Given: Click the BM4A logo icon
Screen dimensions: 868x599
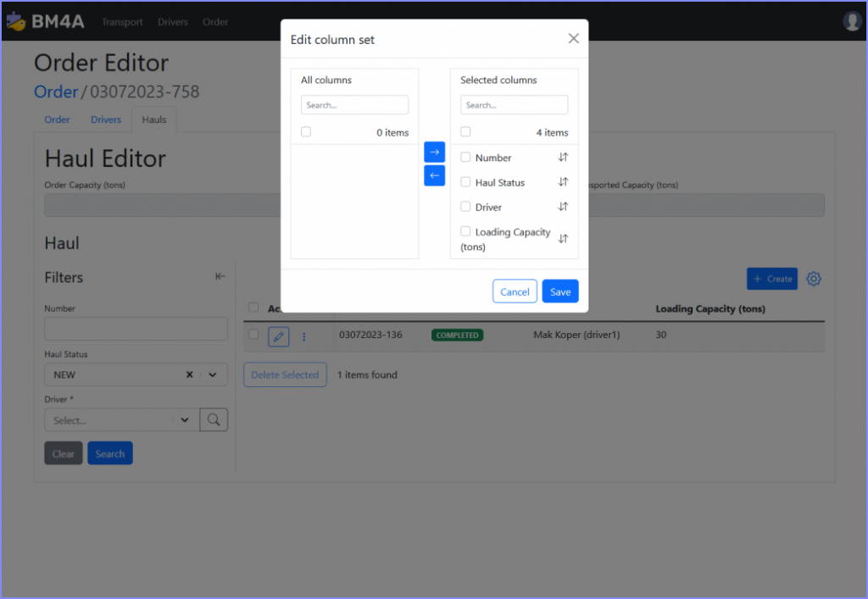Looking at the screenshot, I should tap(16, 21).
